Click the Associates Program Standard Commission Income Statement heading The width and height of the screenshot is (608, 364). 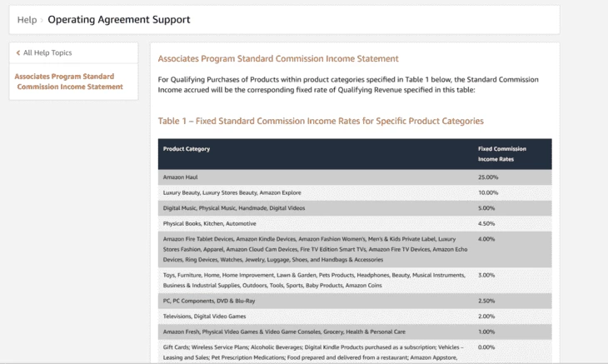[278, 59]
